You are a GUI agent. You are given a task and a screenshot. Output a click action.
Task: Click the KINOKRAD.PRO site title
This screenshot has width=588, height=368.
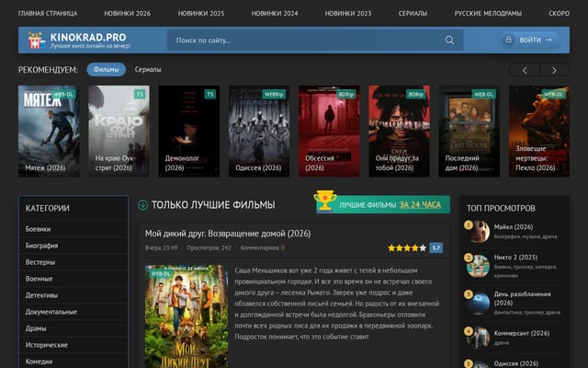88,37
